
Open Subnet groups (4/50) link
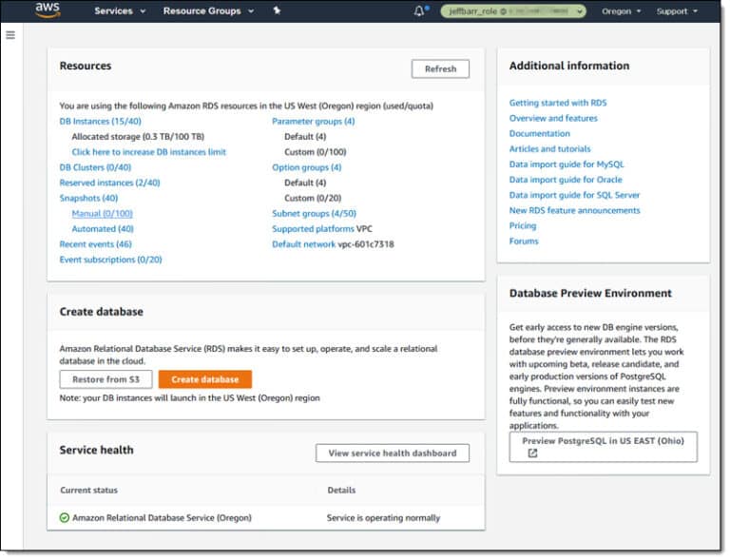point(314,213)
